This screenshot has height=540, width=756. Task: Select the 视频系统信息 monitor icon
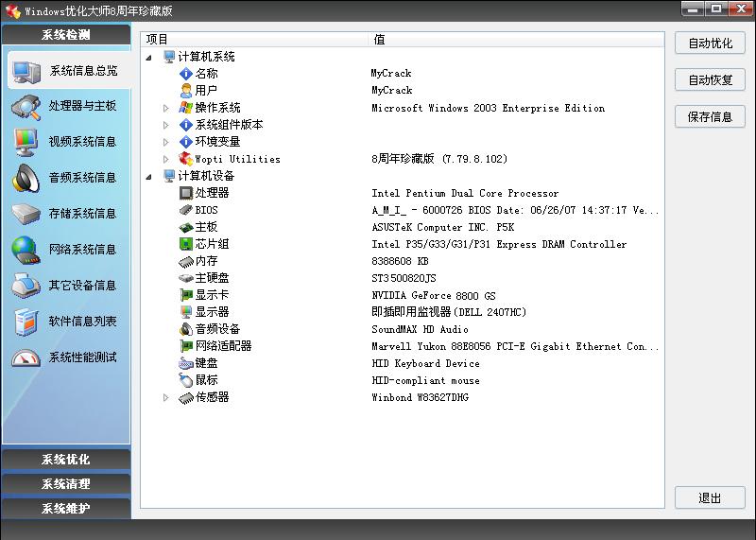pos(26,143)
